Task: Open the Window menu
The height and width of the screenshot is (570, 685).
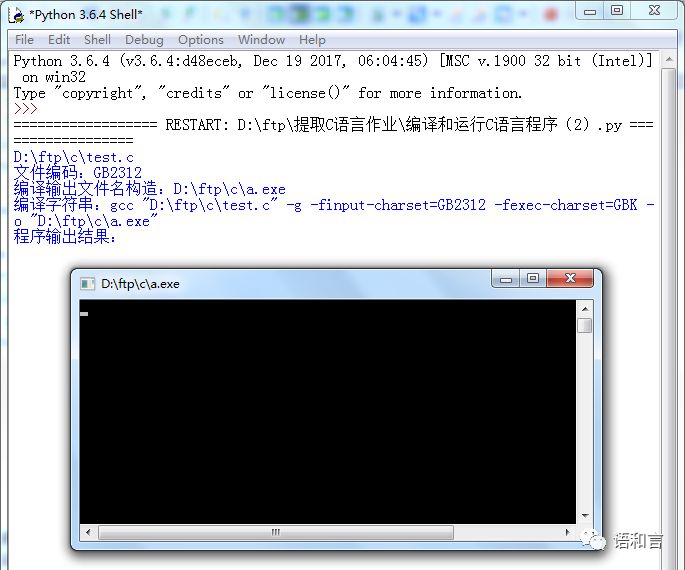Action: (x=261, y=40)
